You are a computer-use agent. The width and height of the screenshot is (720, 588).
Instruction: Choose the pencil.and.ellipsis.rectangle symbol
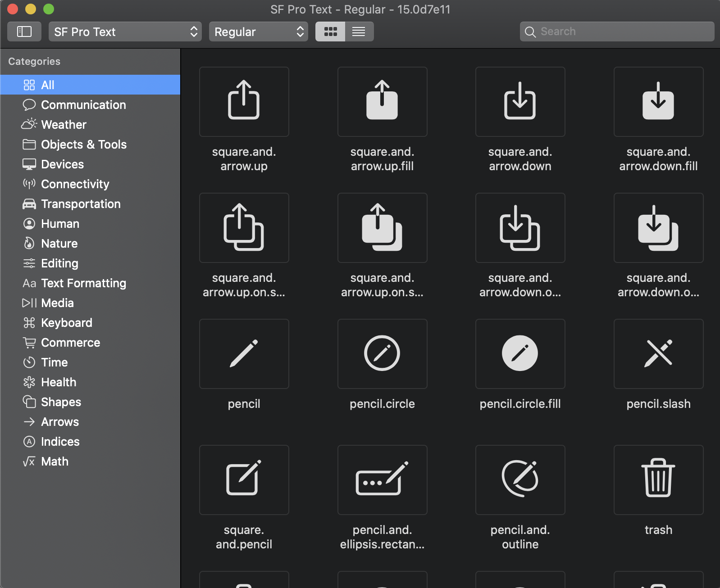pos(382,480)
